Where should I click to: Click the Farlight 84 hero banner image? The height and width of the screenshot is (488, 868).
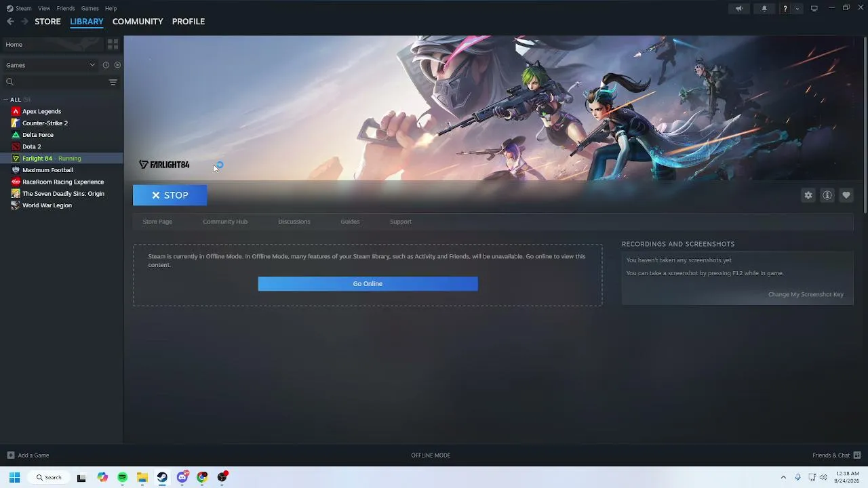point(494,108)
